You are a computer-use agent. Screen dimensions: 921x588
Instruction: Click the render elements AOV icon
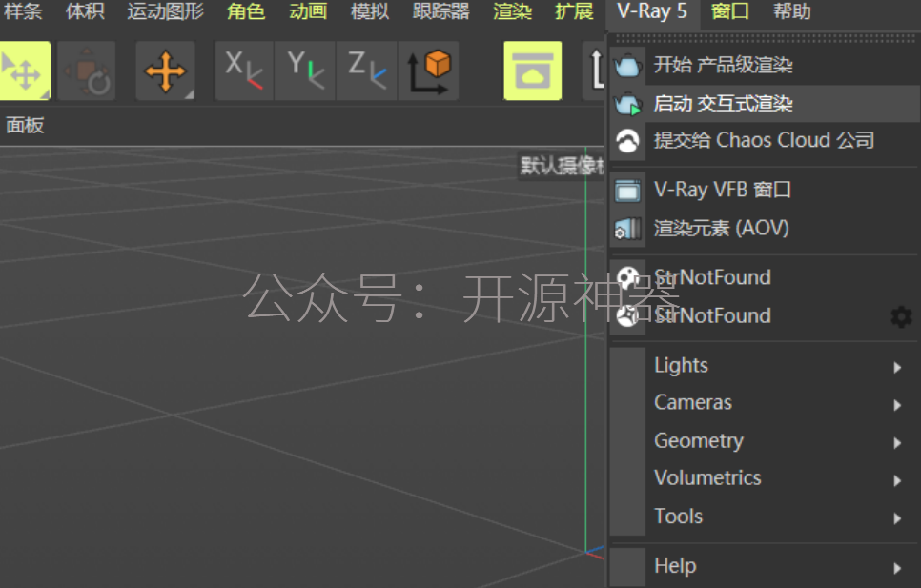[x=627, y=229]
